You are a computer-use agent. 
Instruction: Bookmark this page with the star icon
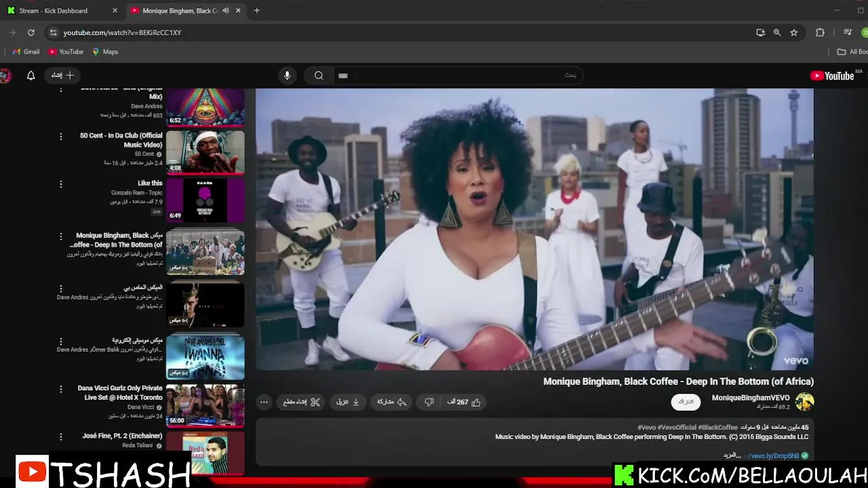pos(794,33)
